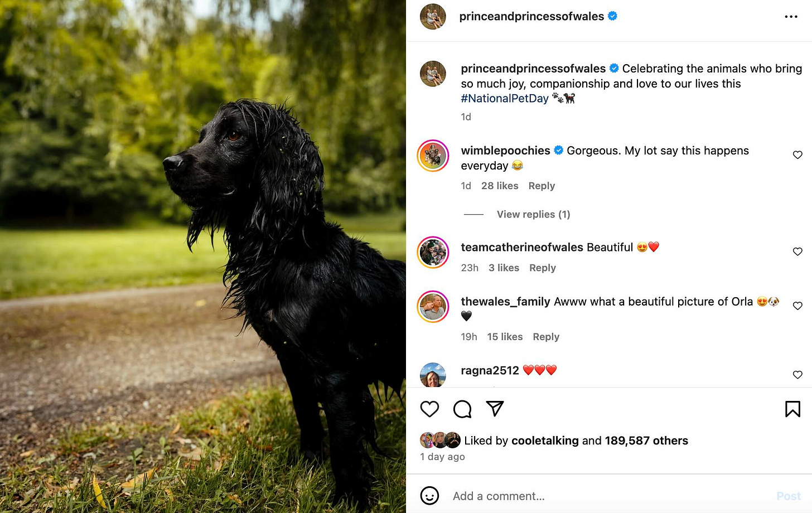The image size is (812, 513).
Task: Reply to thewales_family's comment
Action: (546, 337)
